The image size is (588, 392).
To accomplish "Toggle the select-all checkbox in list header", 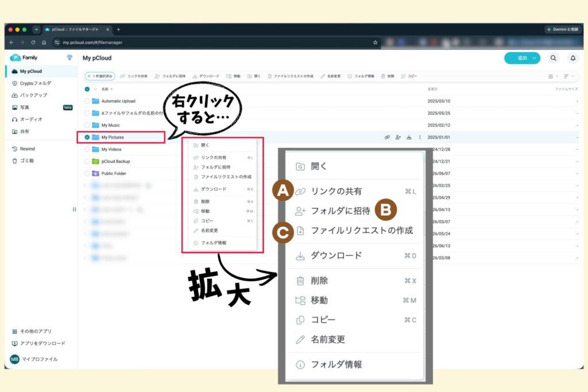I will [87, 89].
